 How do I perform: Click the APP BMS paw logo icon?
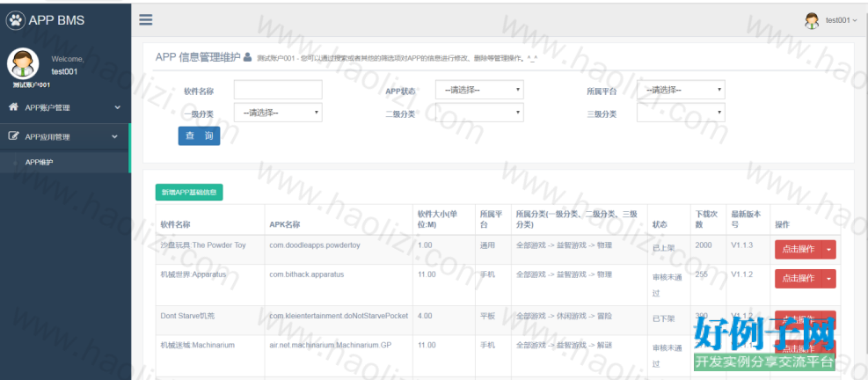[16, 21]
